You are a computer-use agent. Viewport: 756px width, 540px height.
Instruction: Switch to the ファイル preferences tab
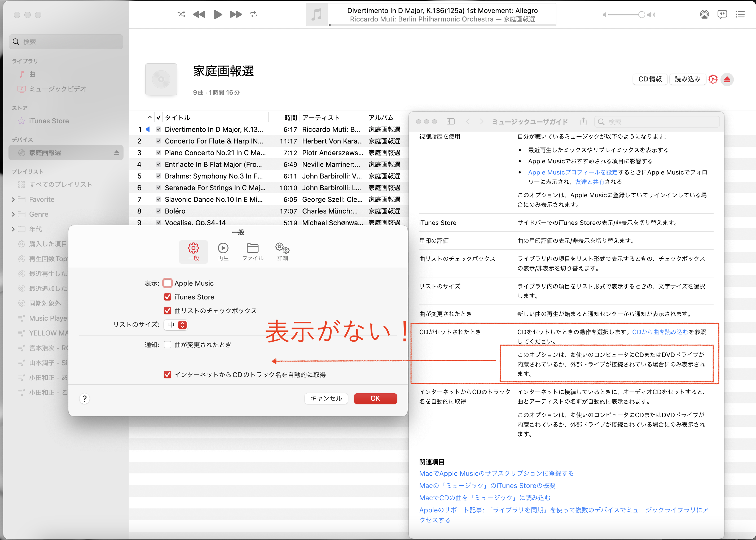253,252
